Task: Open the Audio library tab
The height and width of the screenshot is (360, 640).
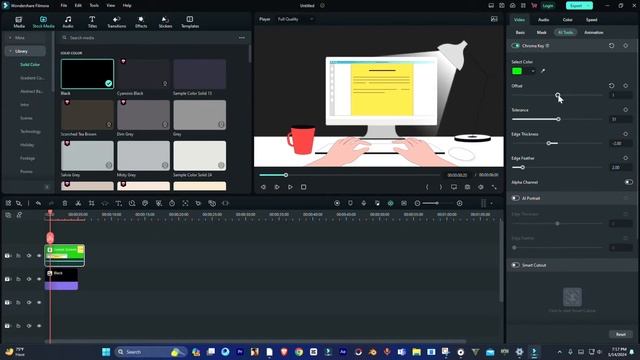Action: point(68,22)
